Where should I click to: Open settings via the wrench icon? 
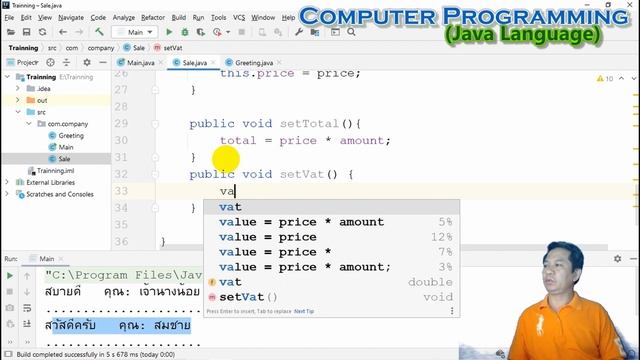coord(299,32)
